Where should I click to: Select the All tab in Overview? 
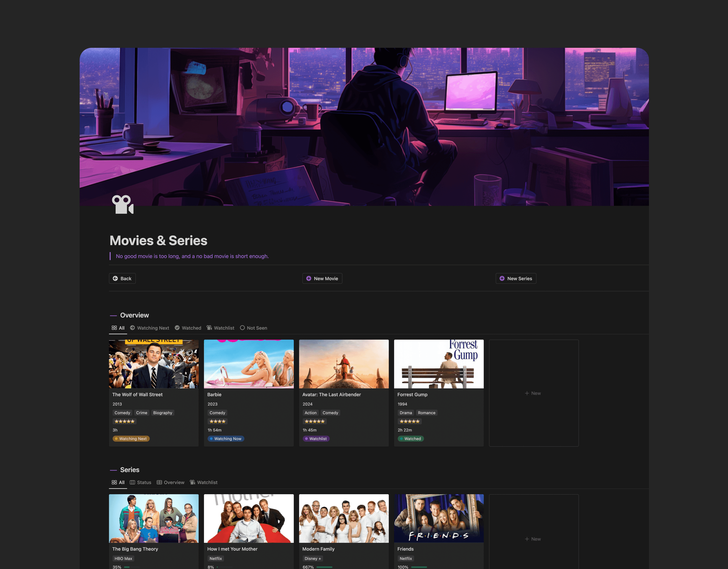click(x=118, y=328)
